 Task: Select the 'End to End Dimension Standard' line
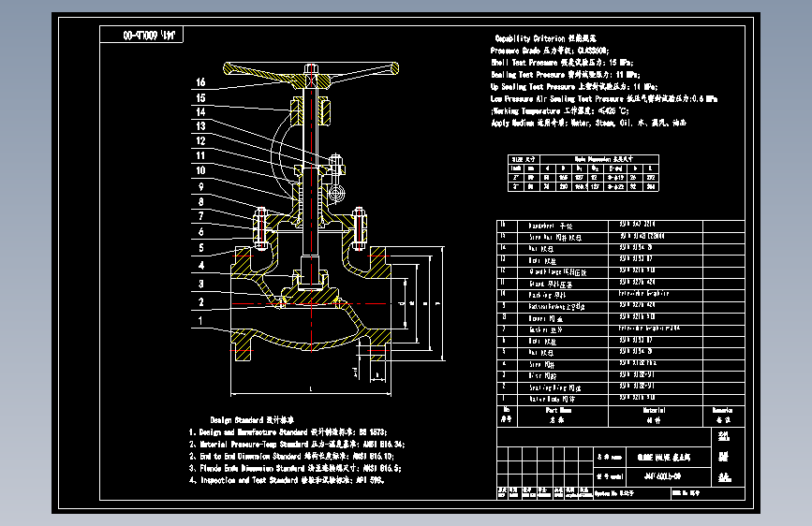click(291, 456)
